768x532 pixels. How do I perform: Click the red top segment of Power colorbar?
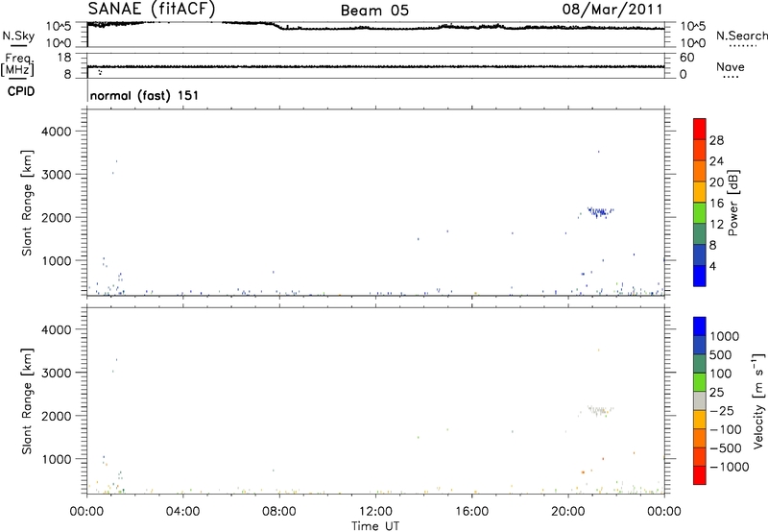pos(700,129)
